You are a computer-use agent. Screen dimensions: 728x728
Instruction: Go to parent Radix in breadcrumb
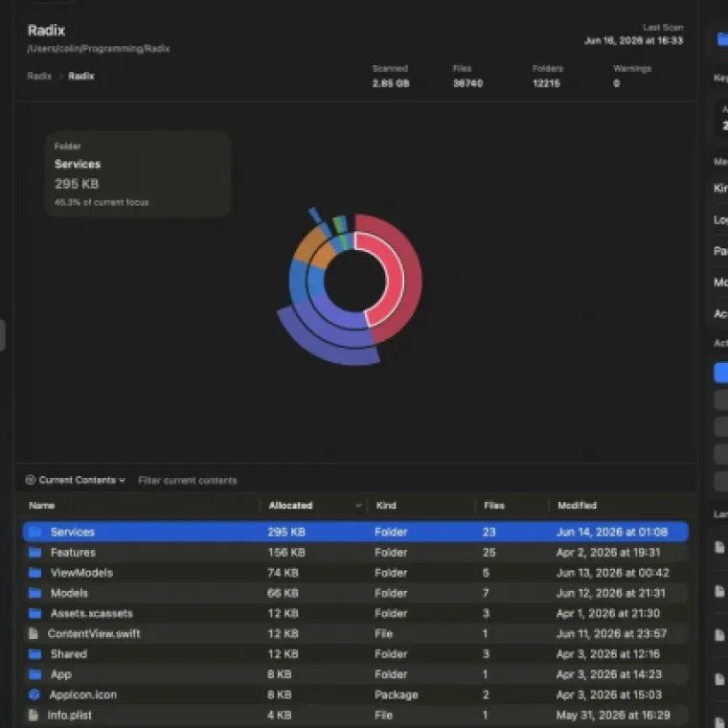point(39,76)
